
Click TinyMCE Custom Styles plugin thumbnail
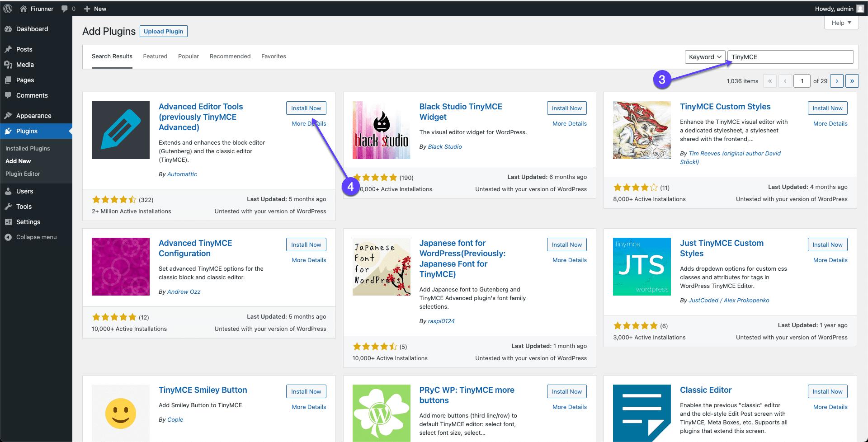click(642, 130)
